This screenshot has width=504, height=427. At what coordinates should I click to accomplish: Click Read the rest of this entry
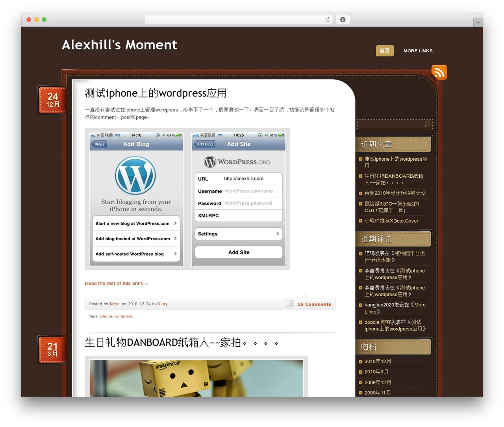tap(116, 283)
